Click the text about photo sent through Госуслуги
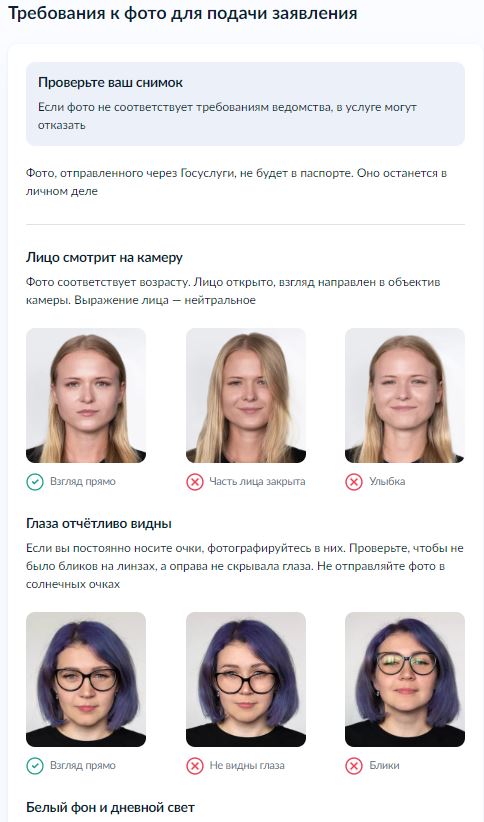 coord(236,182)
